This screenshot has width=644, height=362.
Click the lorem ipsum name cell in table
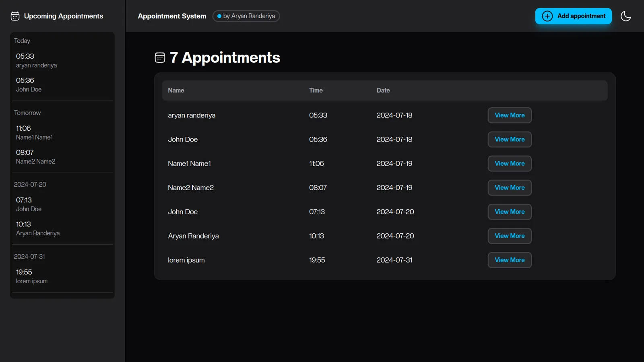point(186,260)
